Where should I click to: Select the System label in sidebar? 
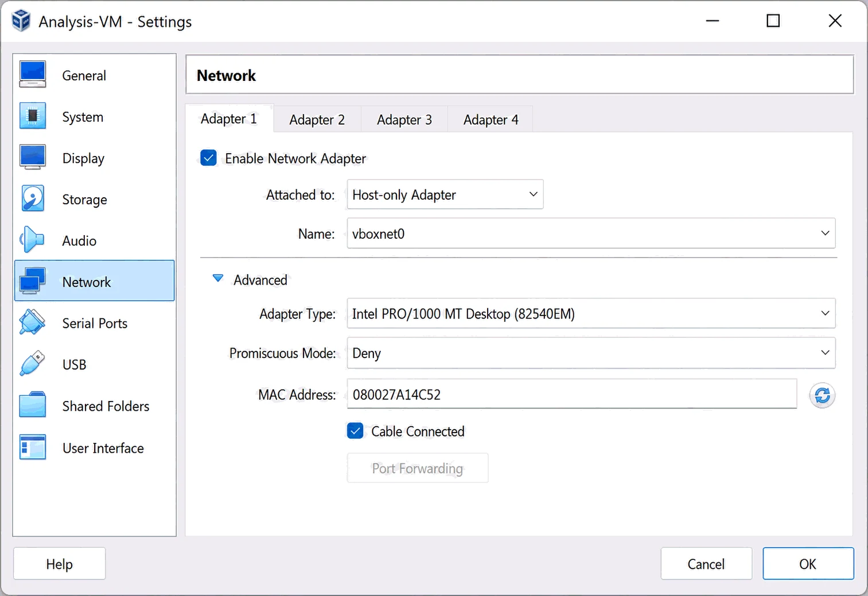pyautogui.click(x=83, y=117)
